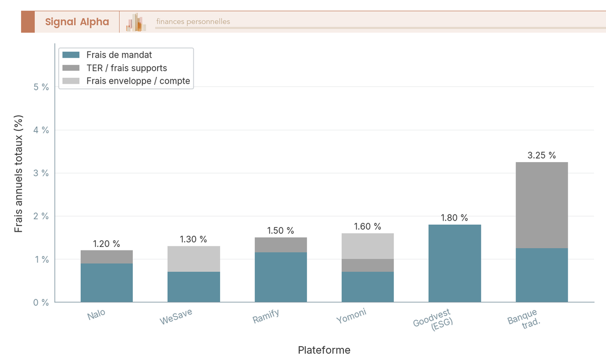Click the 'Nalo' axis label
This screenshot has height=364, width=606.
coord(96,315)
